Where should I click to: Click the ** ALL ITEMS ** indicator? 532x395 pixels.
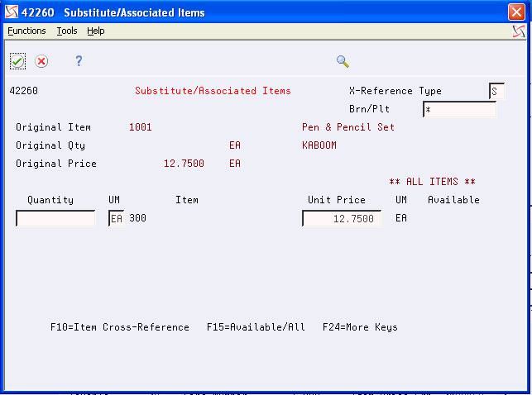[x=432, y=182]
